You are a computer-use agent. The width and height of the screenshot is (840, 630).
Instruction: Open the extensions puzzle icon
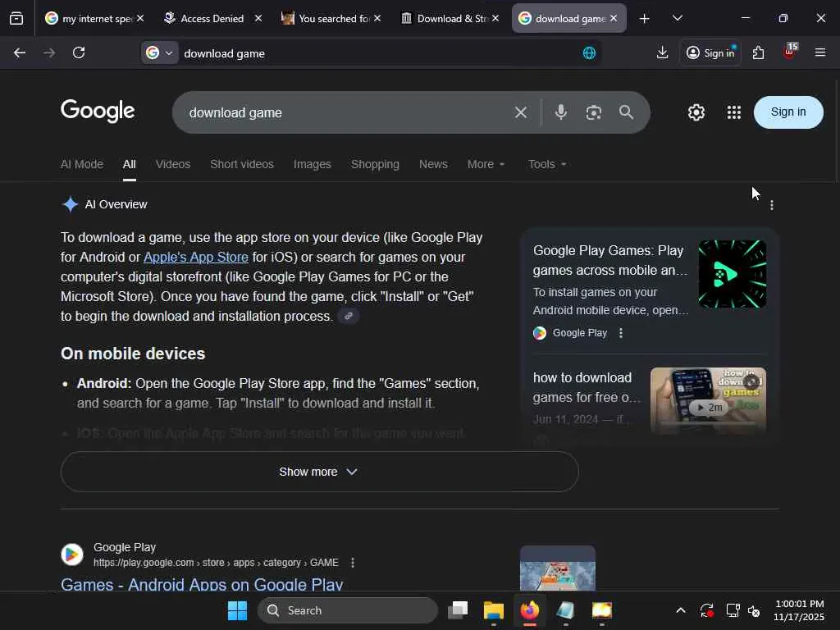point(758,52)
